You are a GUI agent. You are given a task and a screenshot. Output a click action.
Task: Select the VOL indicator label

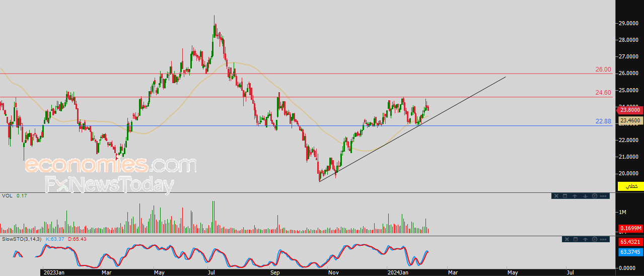(x=7, y=195)
